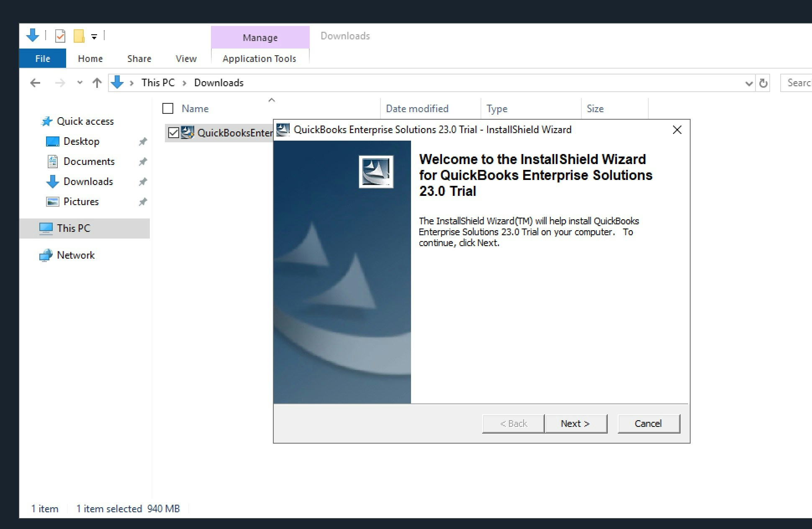This screenshot has width=812, height=529.
Task: Expand the chevron between This PC and Downloads
Action: coord(184,83)
